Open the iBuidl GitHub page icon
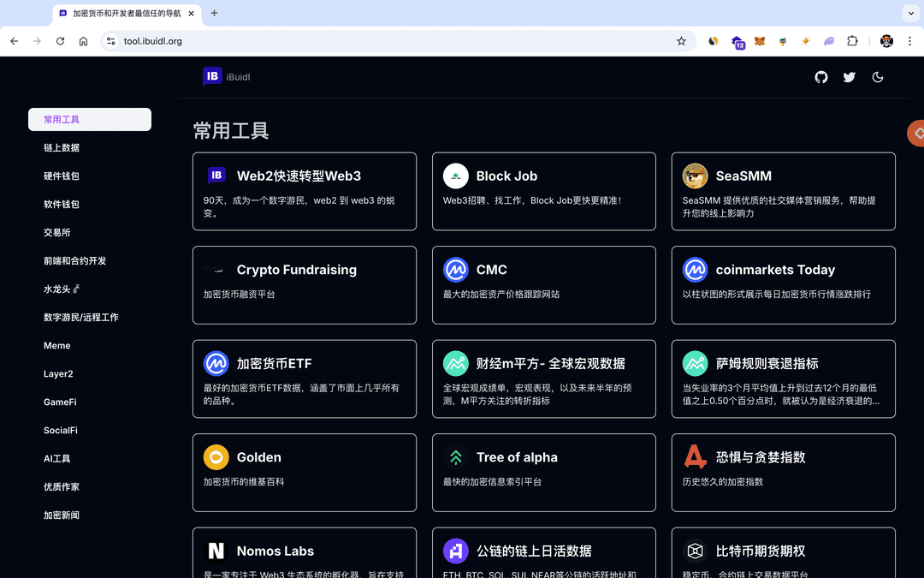The height and width of the screenshot is (578, 924). [x=820, y=77]
